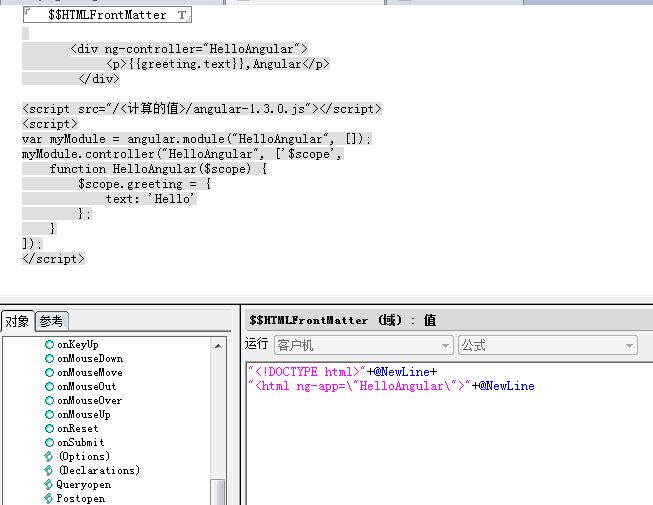
Task: Click the {{greeting.text}},Angular paragraph line
Action: pos(218,64)
